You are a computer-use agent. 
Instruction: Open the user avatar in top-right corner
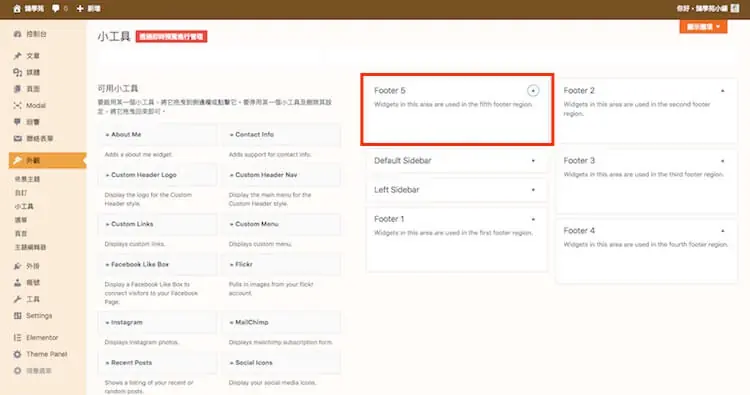(x=735, y=8)
